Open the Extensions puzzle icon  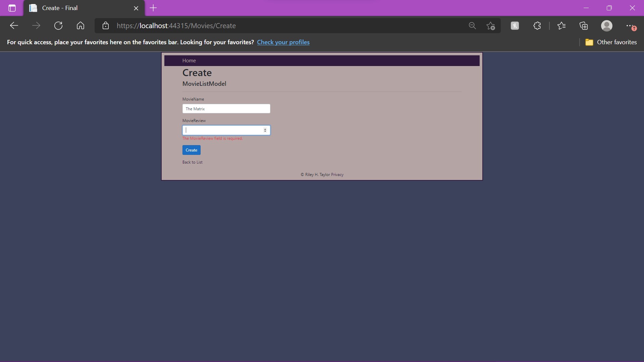537,26
